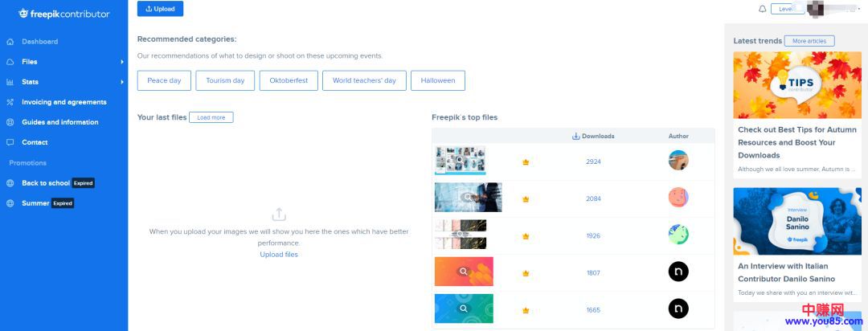
Task: Click the crown icon next to 2924 downloads
Action: 526,162
